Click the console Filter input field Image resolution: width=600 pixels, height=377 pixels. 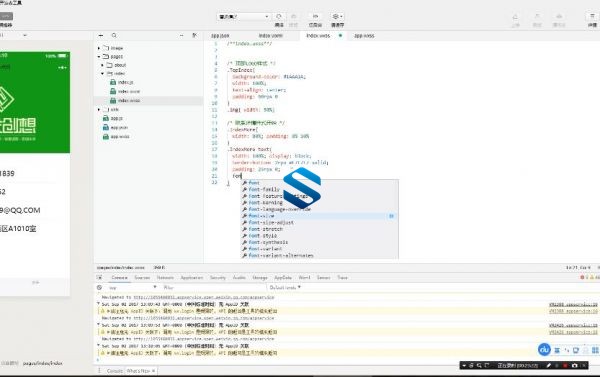(214, 287)
